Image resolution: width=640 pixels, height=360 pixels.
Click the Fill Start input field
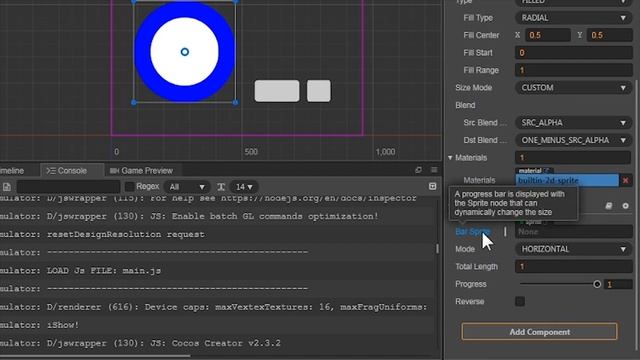573,53
